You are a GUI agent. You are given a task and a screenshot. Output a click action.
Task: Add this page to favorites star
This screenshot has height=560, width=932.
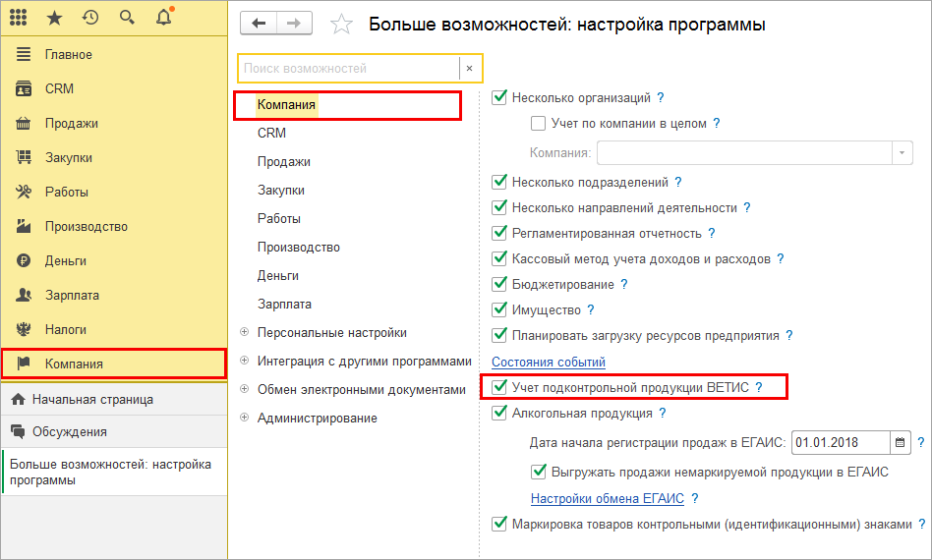[x=341, y=25]
